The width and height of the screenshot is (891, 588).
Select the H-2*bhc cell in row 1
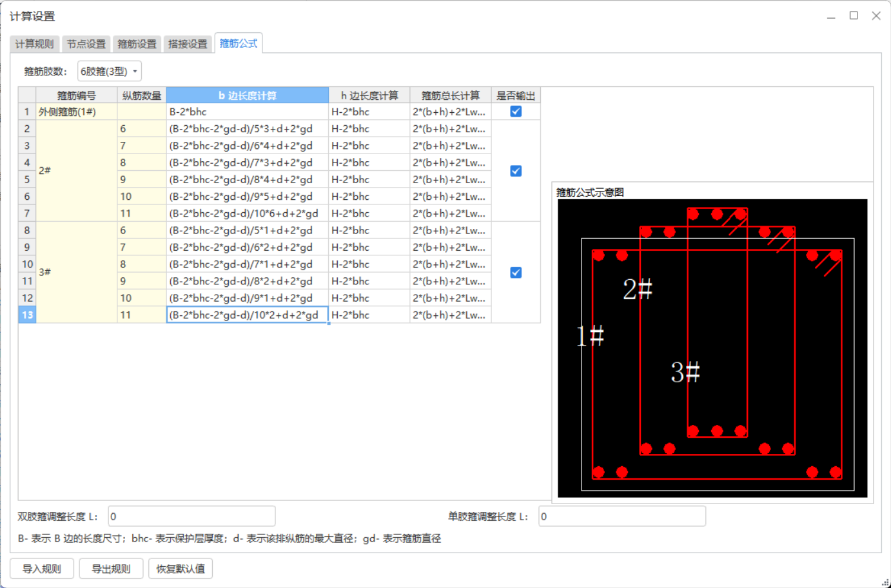tap(369, 112)
